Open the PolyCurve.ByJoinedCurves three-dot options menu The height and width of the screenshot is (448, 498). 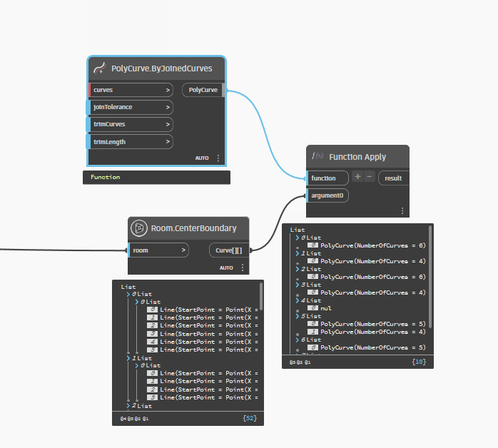pyautogui.click(x=218, y=158)
